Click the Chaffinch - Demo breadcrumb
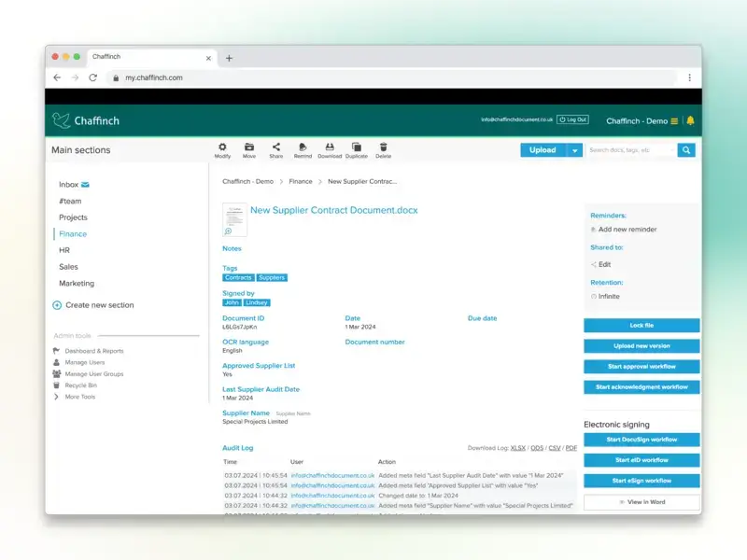The height and width of the screenshot is (560, 747). tap(247, 181)
